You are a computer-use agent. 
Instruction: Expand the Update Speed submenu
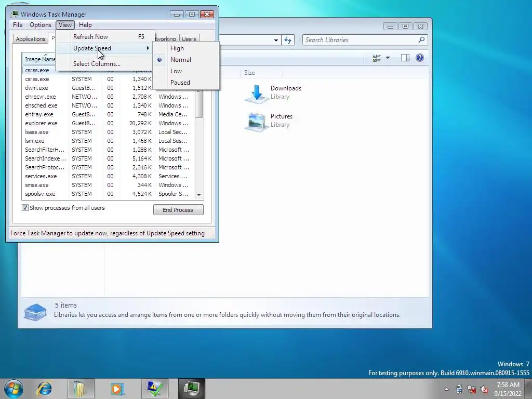[x=105, y=48]
